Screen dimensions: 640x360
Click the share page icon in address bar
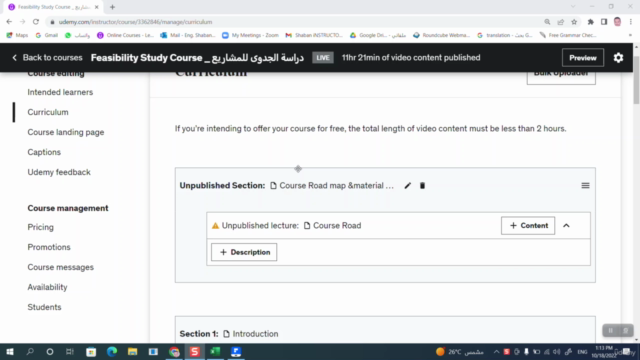(x=561, y=22)
